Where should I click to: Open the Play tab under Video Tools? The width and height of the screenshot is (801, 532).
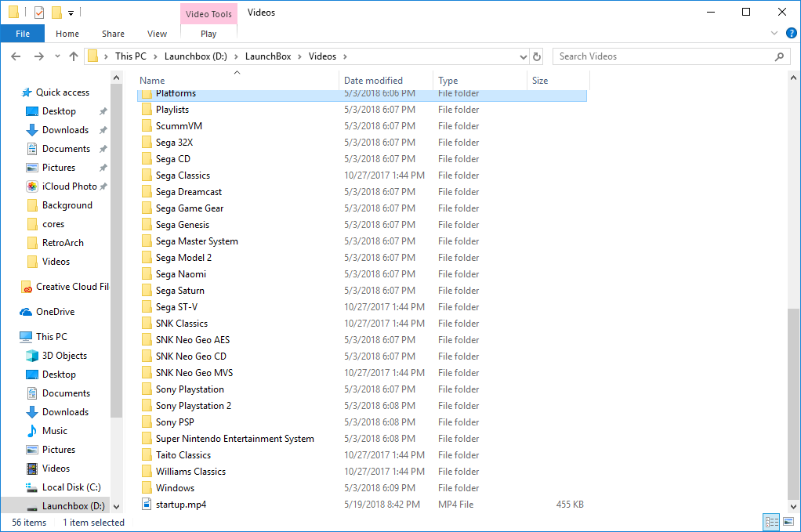208,34
